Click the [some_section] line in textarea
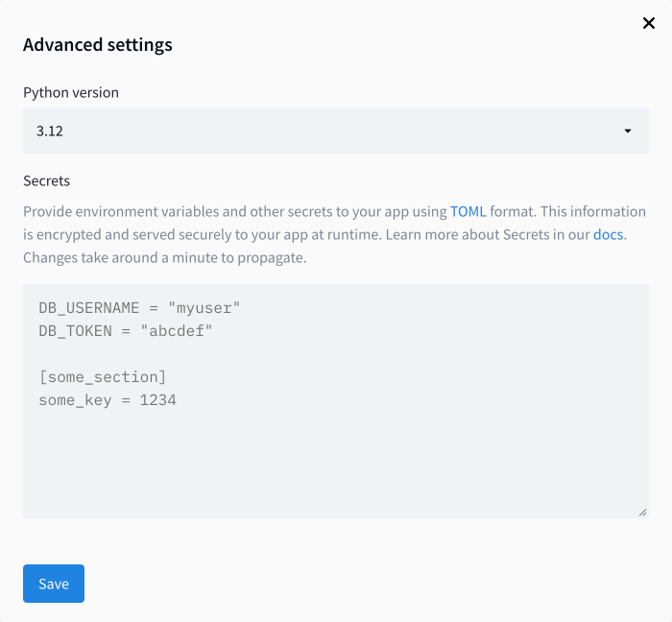 tap(103, 377)
